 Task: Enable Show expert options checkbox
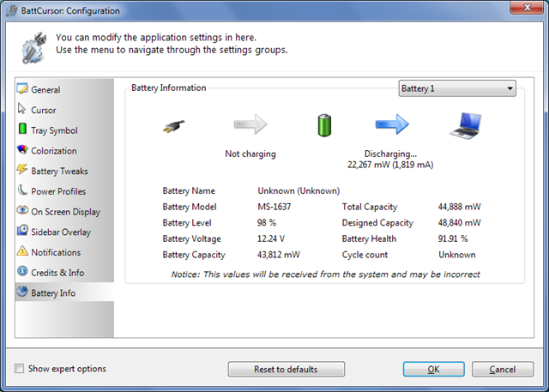(x=19, y=369)
